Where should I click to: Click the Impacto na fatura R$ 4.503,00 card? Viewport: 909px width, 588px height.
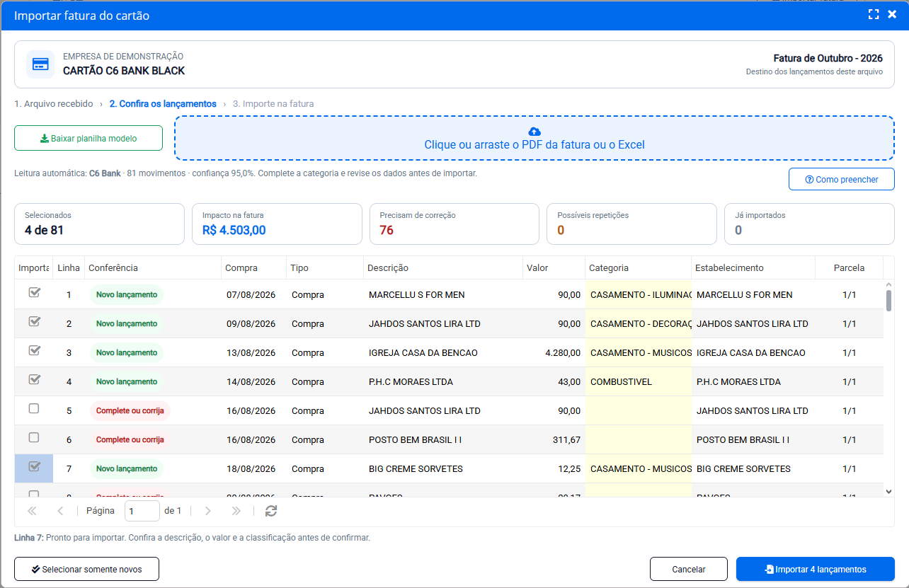click(x=277, y=224)
